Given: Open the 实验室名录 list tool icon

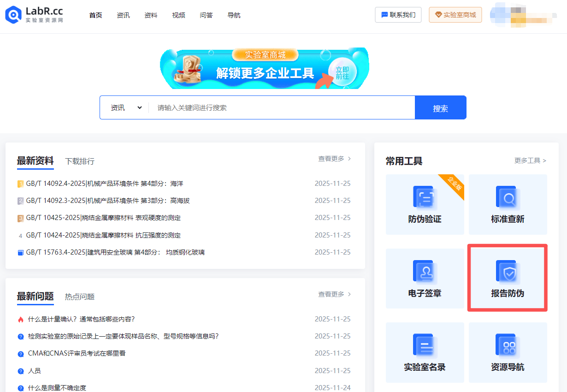Looking at the screenshot, I should click(x=425, y=346).
